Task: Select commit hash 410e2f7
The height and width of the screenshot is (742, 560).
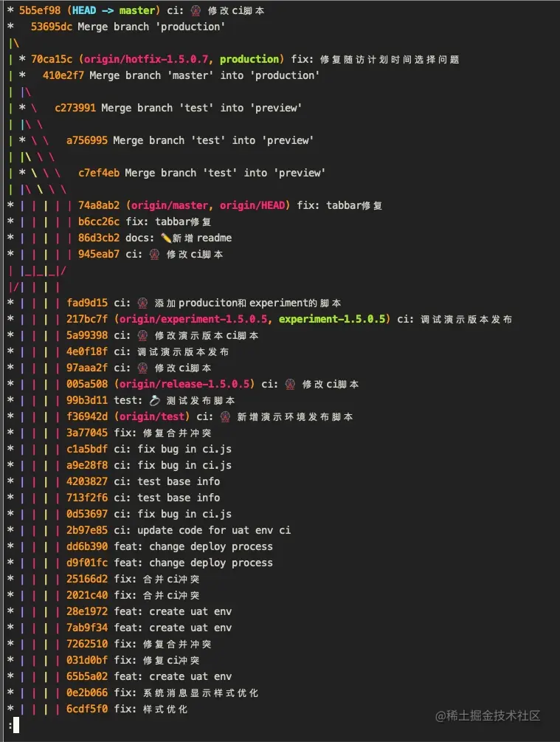Action: coord(63,76)
